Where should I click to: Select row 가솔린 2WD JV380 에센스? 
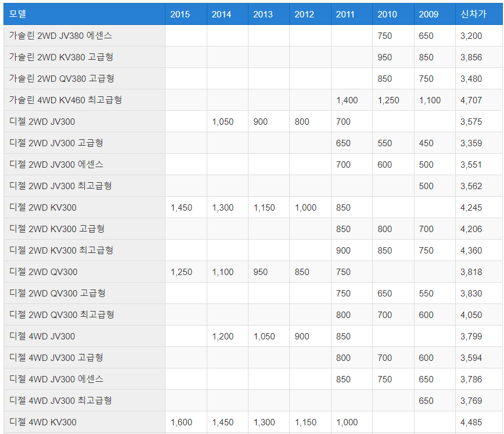(253, 35)
